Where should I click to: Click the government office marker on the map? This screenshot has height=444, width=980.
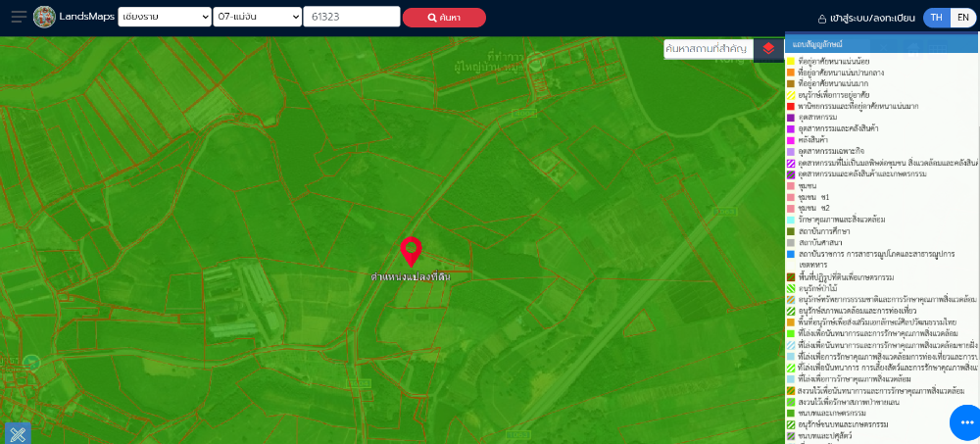tap(535, 60)
